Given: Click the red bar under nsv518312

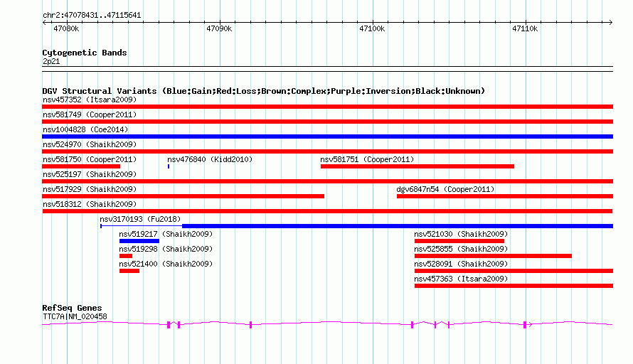Looking at the screenshot, I should [x=327, y=211].
